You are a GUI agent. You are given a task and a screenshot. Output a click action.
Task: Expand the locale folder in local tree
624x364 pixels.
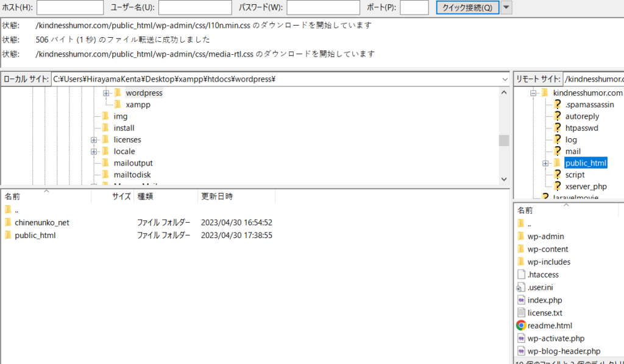[x=93, y=152]
